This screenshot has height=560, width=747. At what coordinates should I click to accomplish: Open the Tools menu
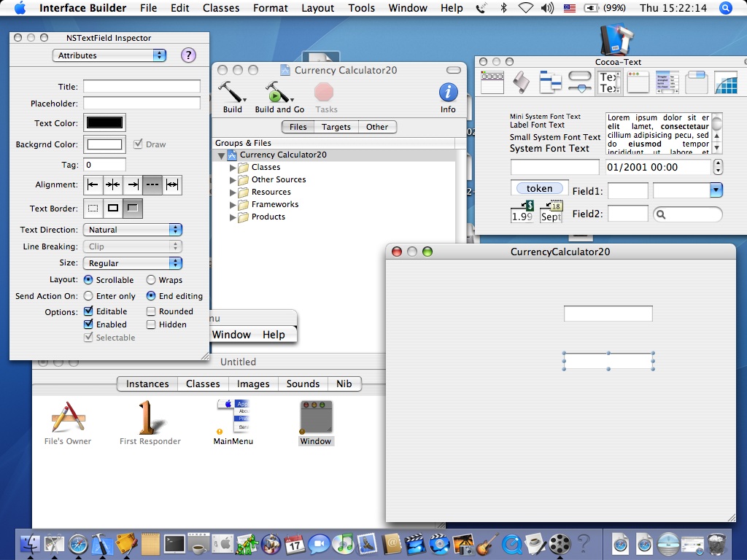pyautogui.click(x=362, y=8)
